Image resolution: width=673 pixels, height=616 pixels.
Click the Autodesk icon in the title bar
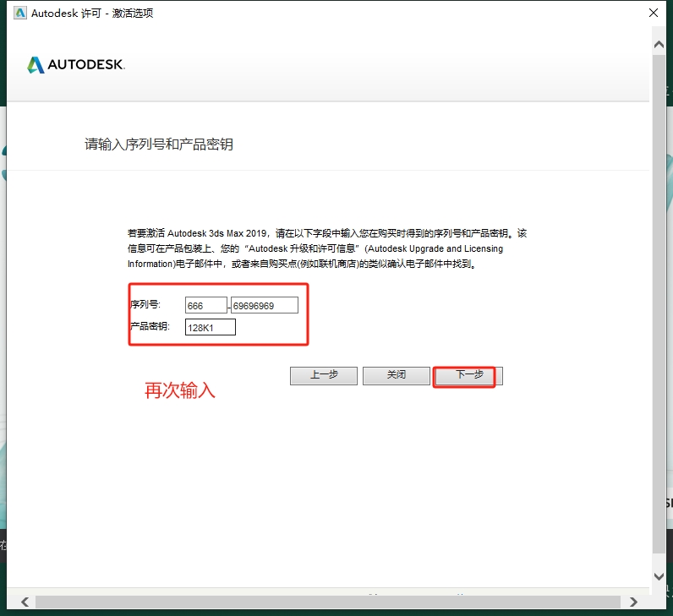[17, 13]
